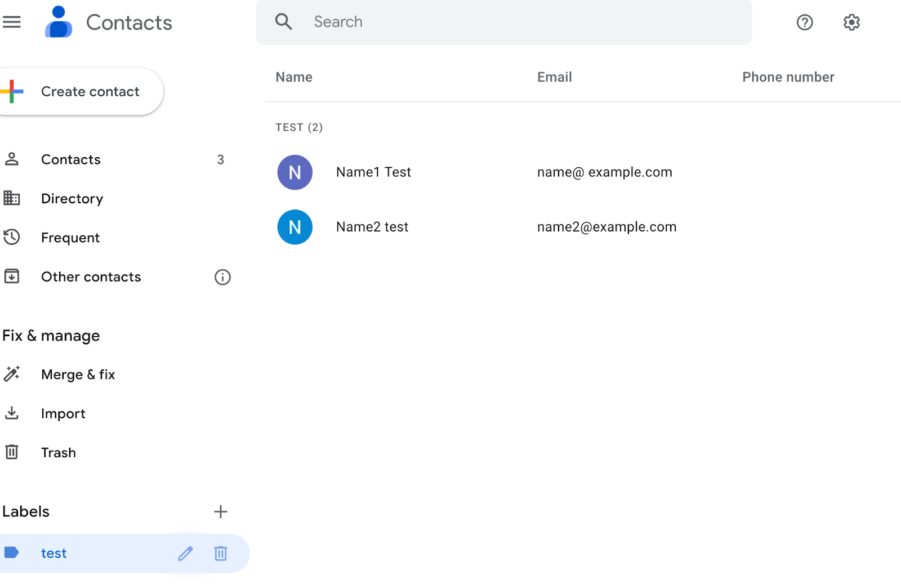Viewport: 901px width, 588px height.
Task: Open Merge & fix
Action: pos(78,375)
